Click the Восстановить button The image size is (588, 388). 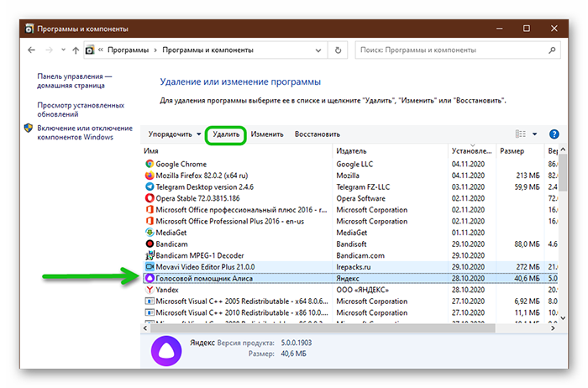[318, 134]
